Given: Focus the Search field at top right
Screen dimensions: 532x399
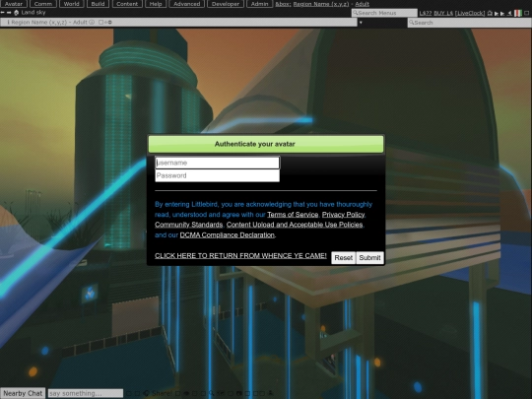Looking at the screenshot, I should 469,23.
